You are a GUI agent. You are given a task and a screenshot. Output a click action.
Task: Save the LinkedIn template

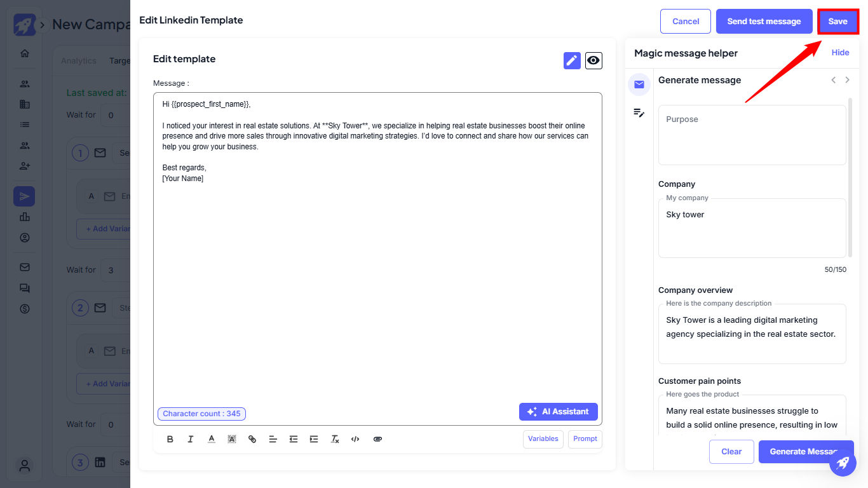(837, 21)
